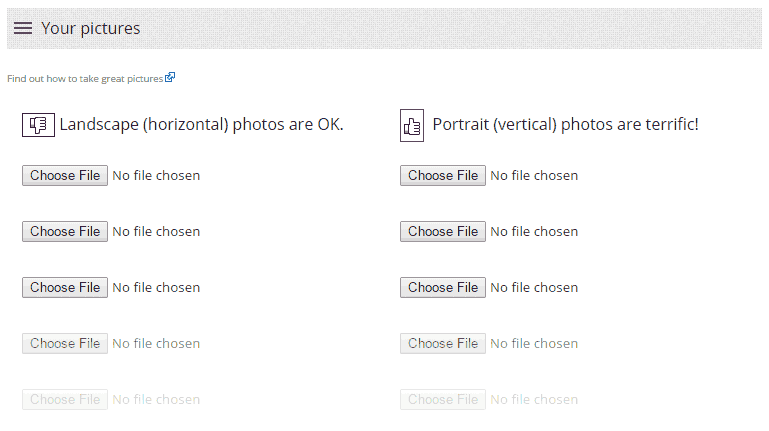Choose File for third landscape photo slot
The width and height of the screenshot is (769, 431).
(65, 287)
